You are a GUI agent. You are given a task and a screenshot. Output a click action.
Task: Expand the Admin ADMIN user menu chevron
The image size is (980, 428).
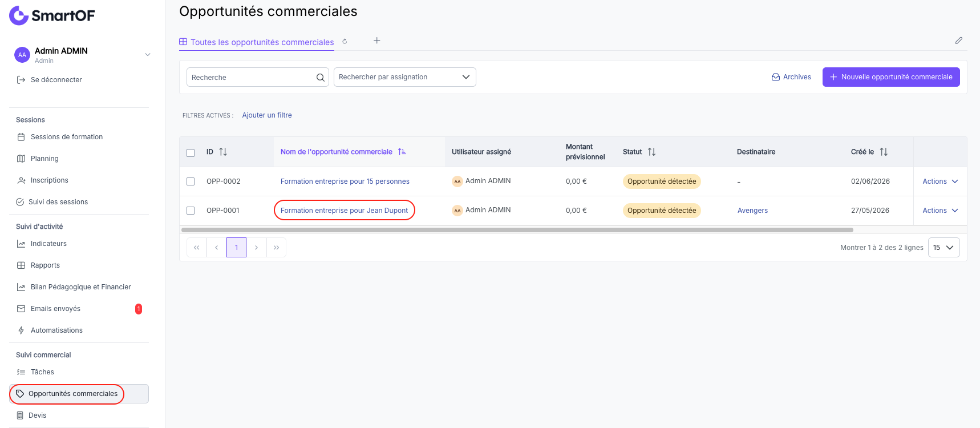pyautogui.click(x=148, y=55)
